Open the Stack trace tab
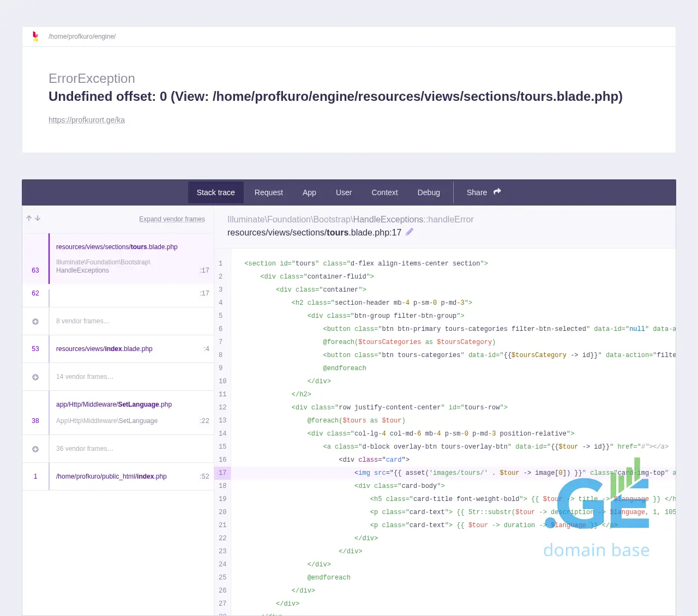 click(x=216, y=192)
